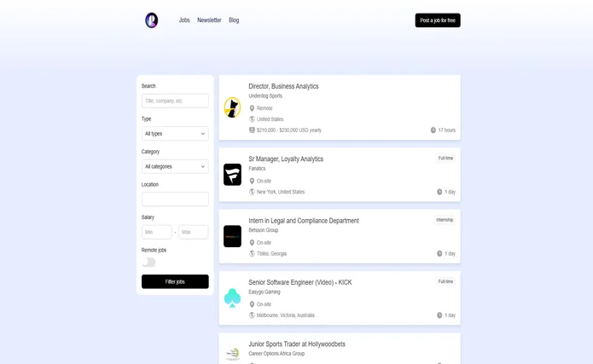
Task: Click Post a job for free button
Action: [x=438, y=20]
